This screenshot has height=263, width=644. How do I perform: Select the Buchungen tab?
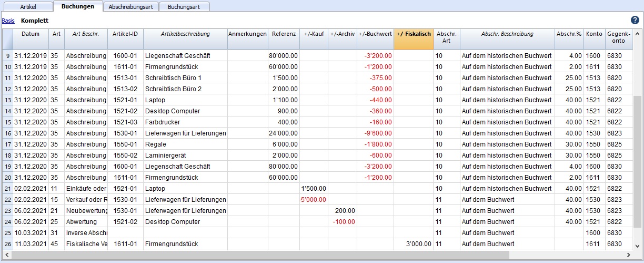click(x=78, y=6)
